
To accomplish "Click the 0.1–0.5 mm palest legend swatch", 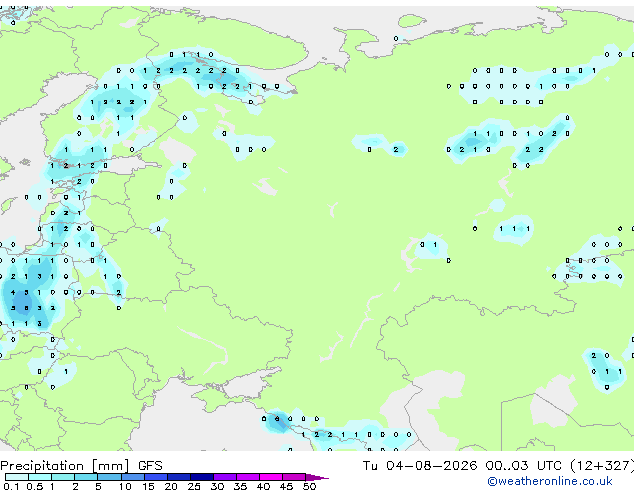I will pyautogui.click(x=17, y=477).
